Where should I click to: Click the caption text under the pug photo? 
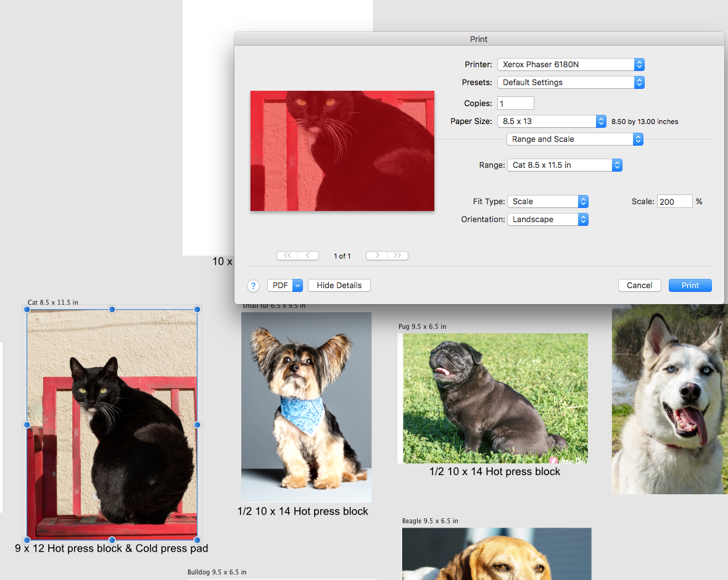point(495,472)
